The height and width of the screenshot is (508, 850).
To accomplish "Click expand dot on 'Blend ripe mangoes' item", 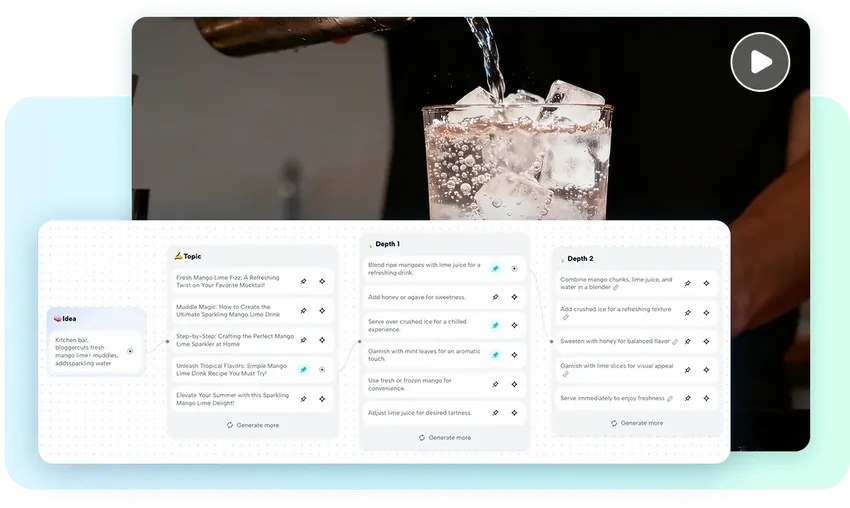I will tap(514, 268).
